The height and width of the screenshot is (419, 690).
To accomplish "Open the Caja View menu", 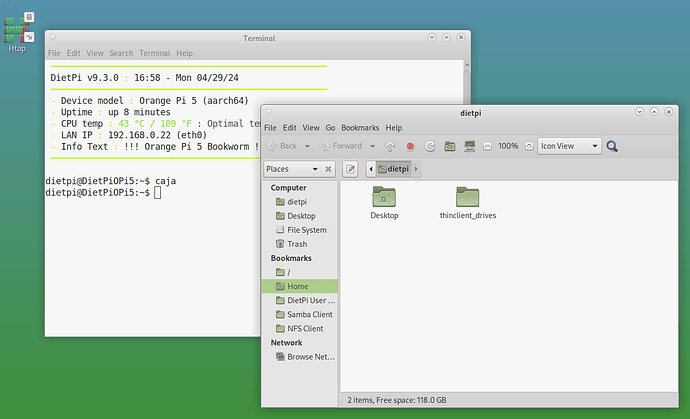I will pos(311,128).
